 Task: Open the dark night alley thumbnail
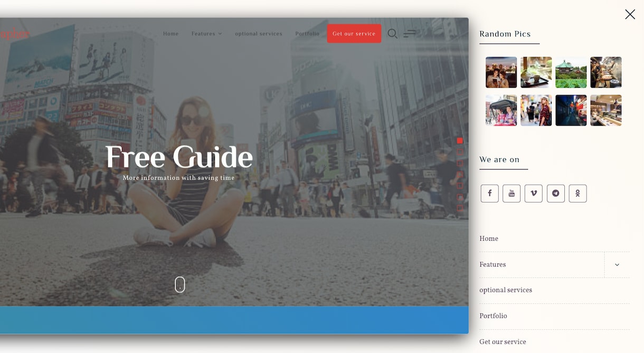(x=571, y=110)
